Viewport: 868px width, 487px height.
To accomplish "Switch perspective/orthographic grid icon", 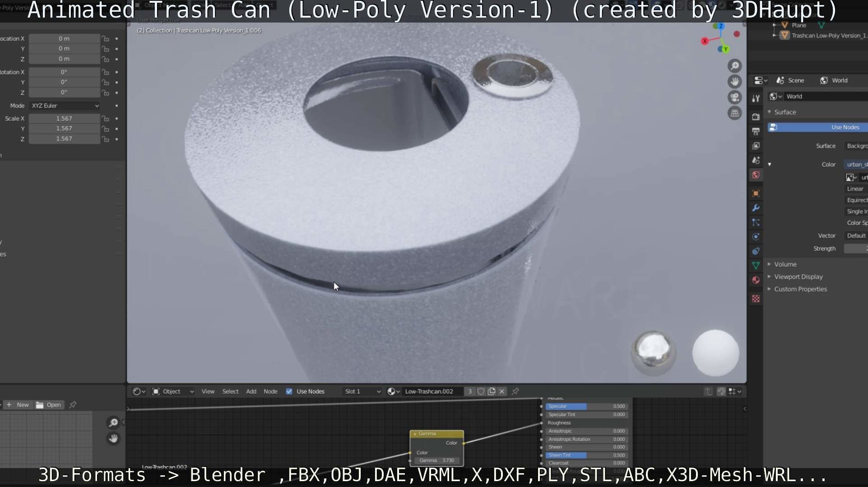I will (735, 113).
